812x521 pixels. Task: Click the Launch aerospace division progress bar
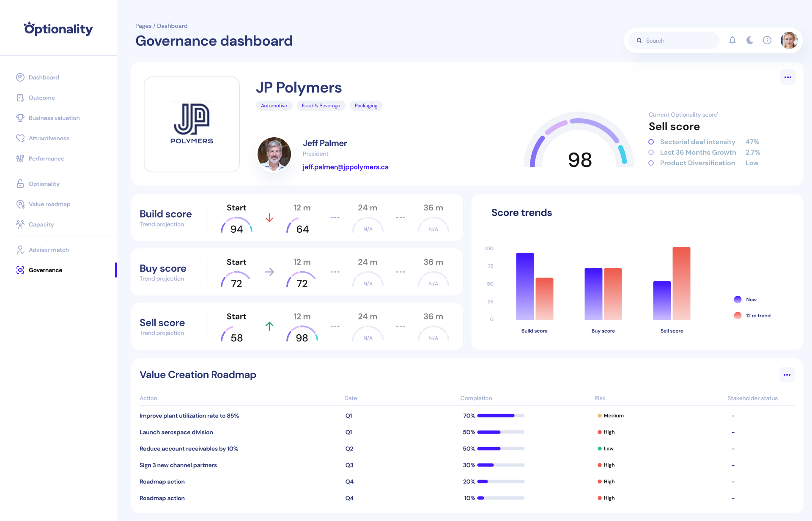[x=500, y=432]
